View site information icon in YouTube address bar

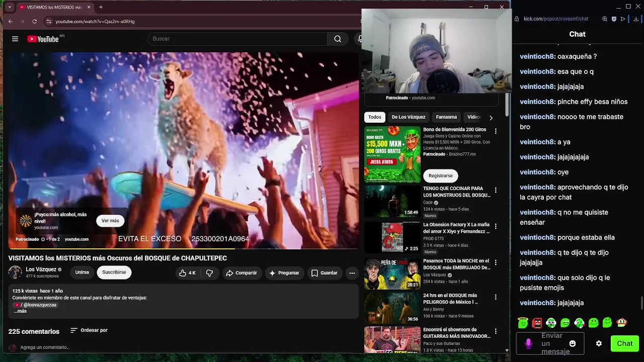[49, 22]
